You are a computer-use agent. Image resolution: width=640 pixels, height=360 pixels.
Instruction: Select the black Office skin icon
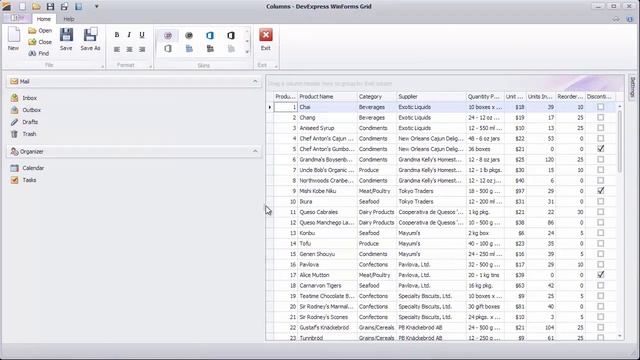pyautogui.click(x=231, y=36)
